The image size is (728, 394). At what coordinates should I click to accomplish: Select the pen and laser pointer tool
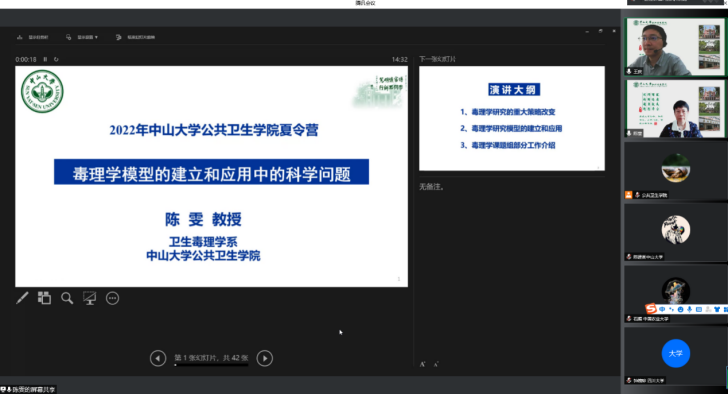22,298
